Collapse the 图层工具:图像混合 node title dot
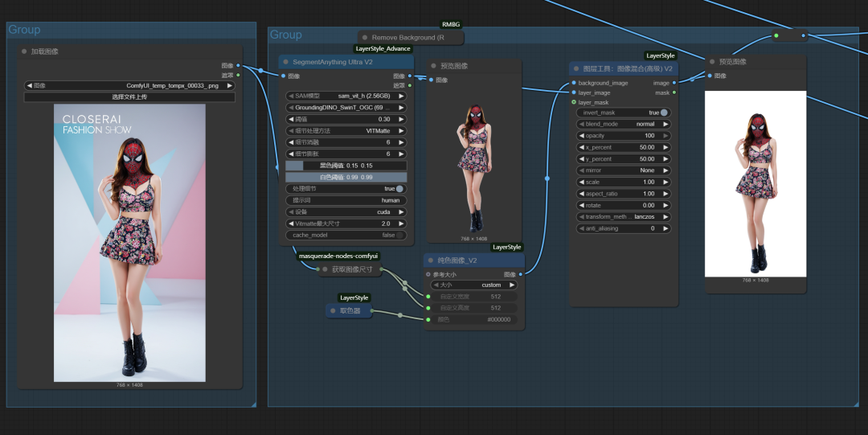868x435 pixels. click(x=576, y=68)
